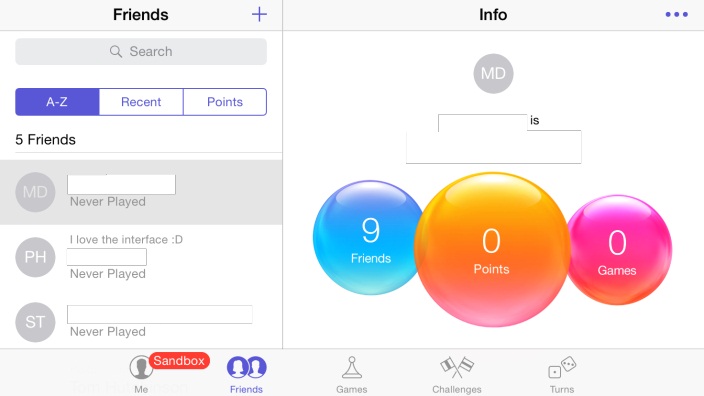Tap the ST avatar circle
Viewport: 704px width, 396px height.
tap(35, 322)
